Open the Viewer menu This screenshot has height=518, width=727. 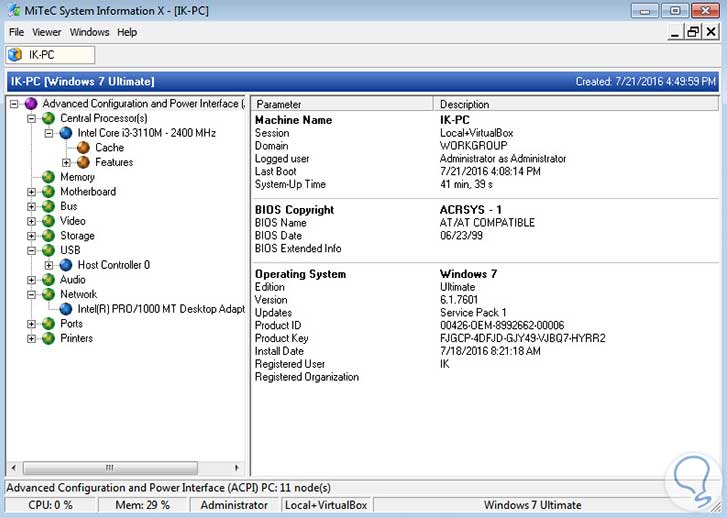point(46,32)
